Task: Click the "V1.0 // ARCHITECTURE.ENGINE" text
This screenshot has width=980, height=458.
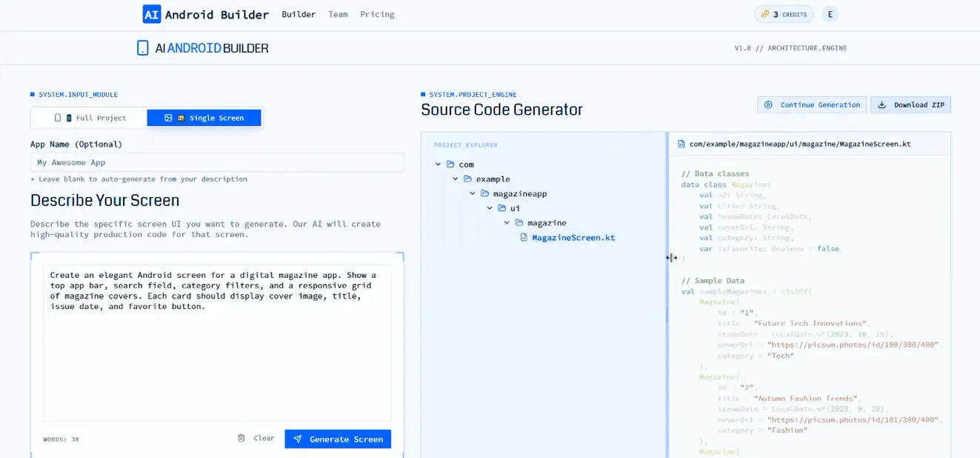Action: 790,48
